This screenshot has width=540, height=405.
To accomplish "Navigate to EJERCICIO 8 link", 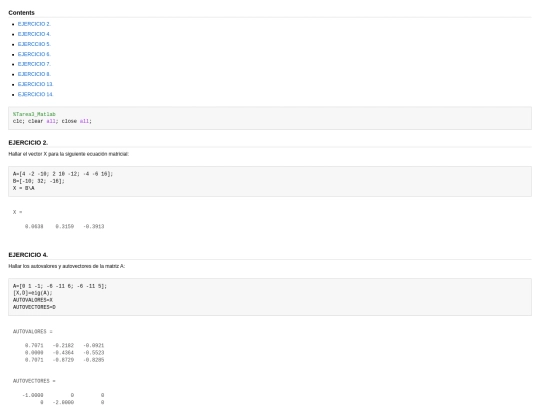I will point(34,74).
